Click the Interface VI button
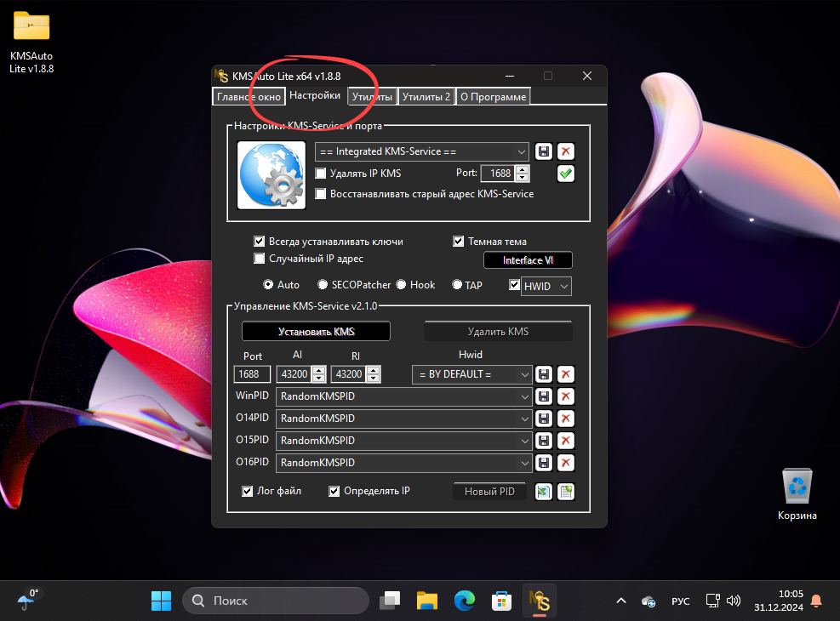This screenshot has width=840, height=621. [x=528, y=260]
